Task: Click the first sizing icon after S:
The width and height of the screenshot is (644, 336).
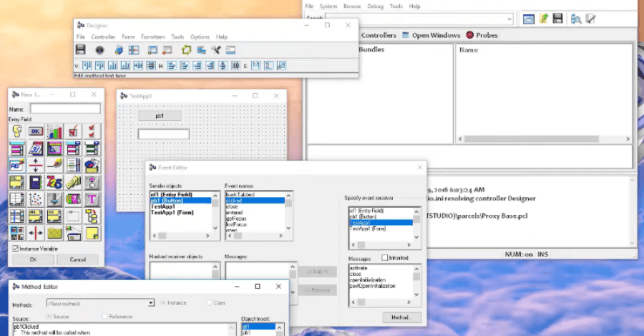Action: point(256,65)
